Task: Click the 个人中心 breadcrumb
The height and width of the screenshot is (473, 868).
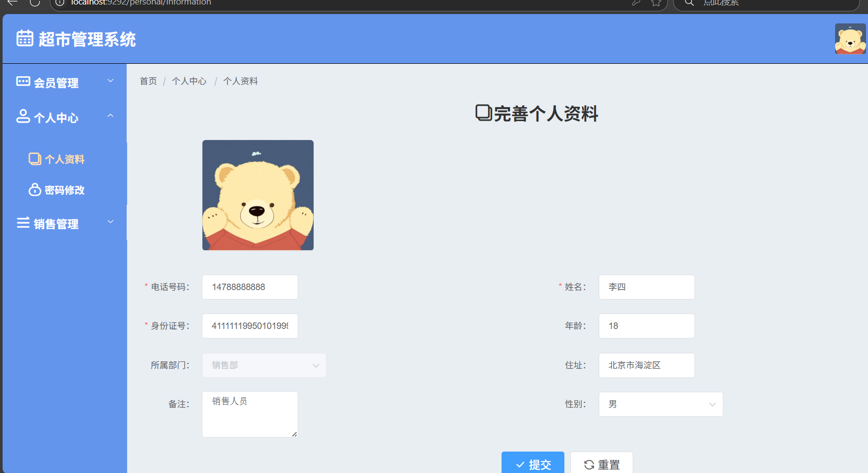Action: [x=189, y=81]
